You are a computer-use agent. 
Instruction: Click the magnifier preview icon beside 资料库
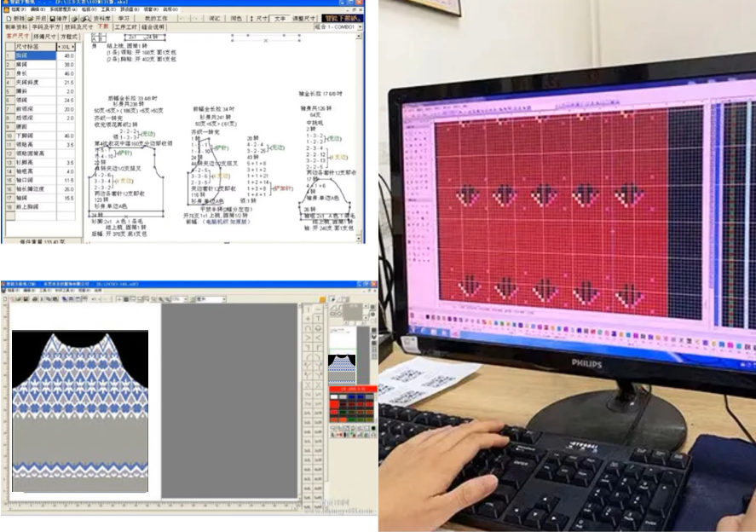tap(85, 18)
